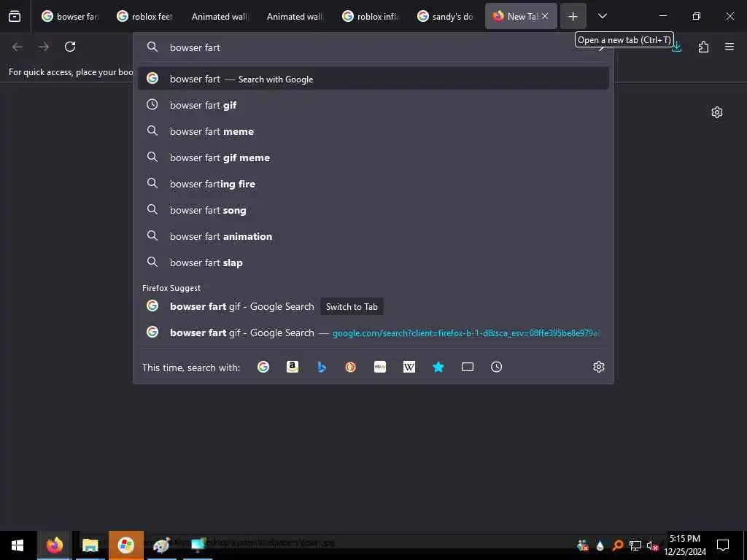Select bowser fart Search with Google row

coord(373,79)
